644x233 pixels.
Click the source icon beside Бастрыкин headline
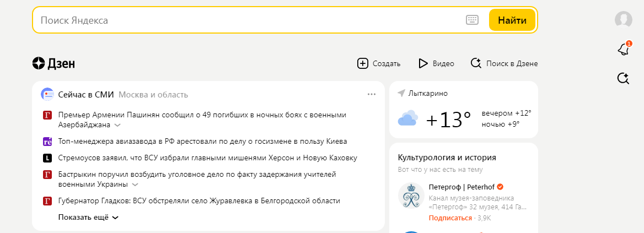tap(47, 175)
